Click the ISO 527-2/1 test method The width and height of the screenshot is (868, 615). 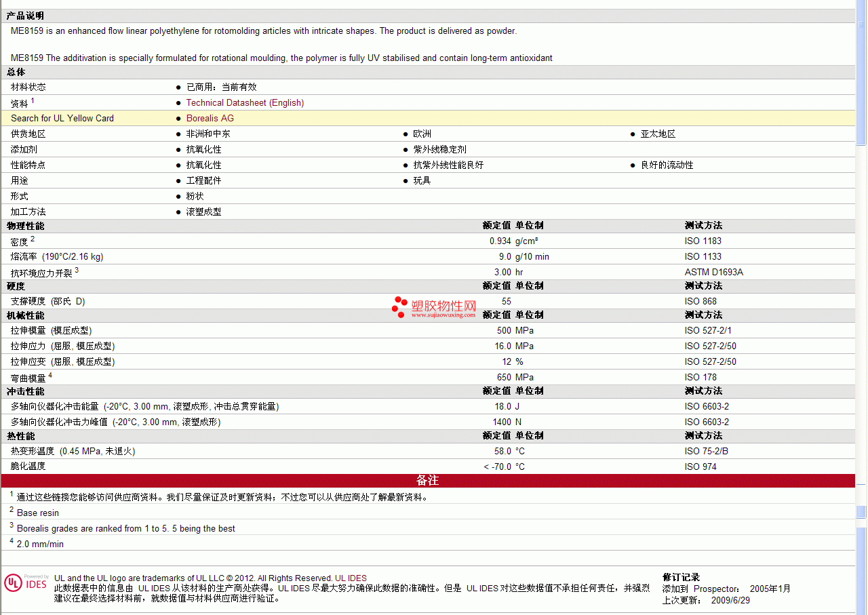click(709, 331)
